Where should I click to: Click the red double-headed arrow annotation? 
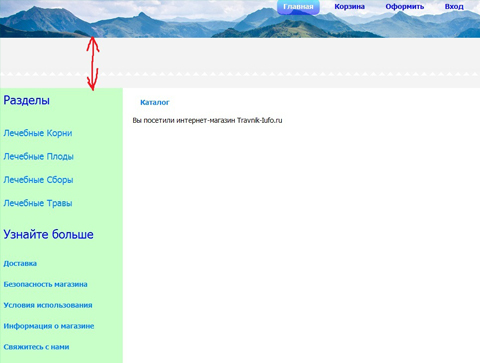(x=93, y=63)
